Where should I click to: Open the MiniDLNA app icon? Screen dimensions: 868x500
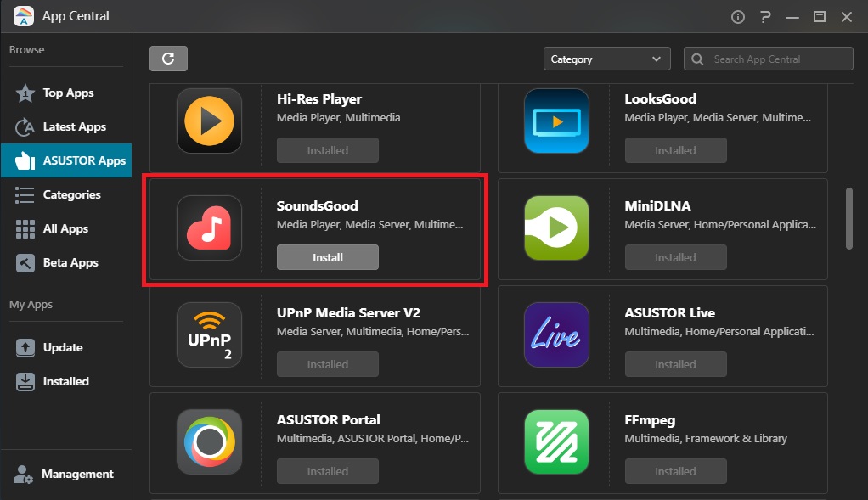(556, 228)
